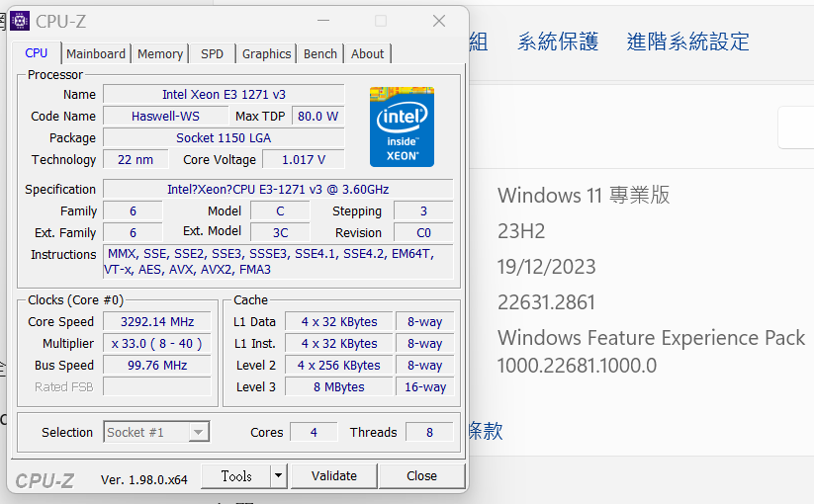The width and height of the screenshot is (814, 504).
Task: Click the version text Ver. 1.98.0.x64
Action: [x=143, y=480]
